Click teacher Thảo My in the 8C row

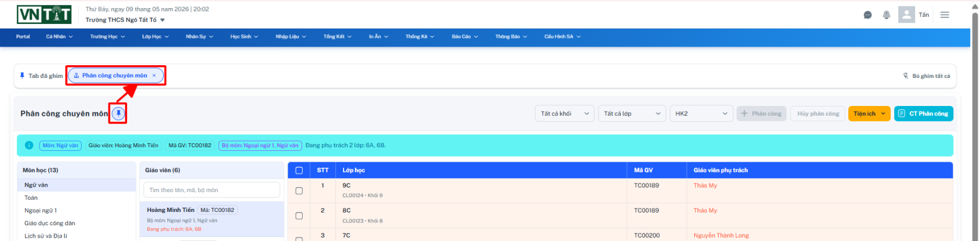click(705, 211)
